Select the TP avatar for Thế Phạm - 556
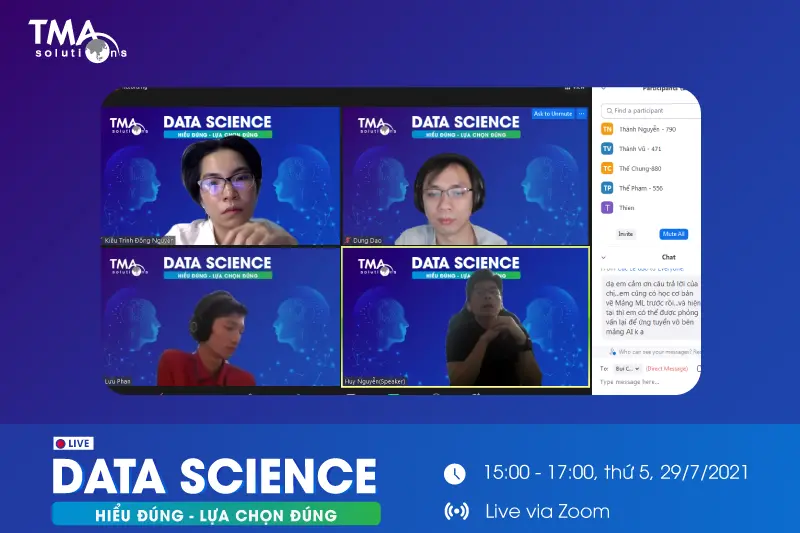 point(607,187)
